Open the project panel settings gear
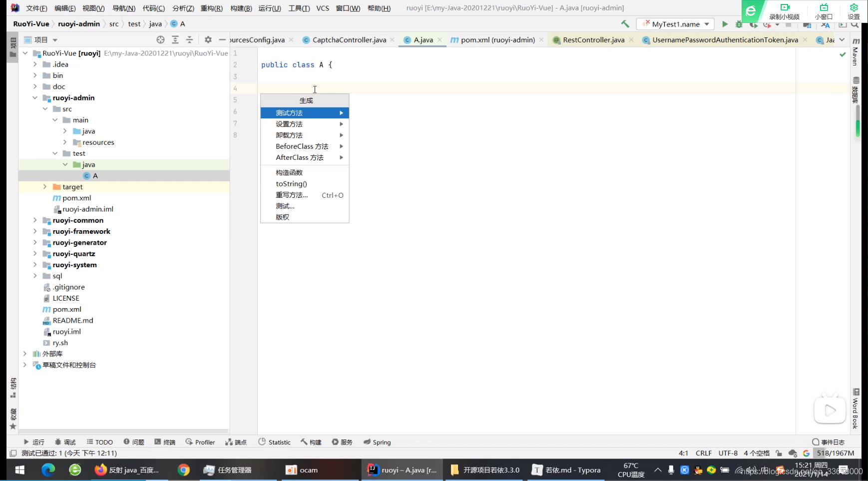Screen dimensions: 868x481 tap(208, 39)
